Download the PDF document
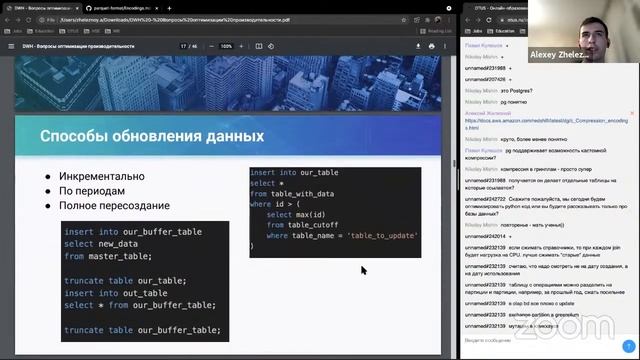This screenshot has height=360, width=640. coord(418,47)
